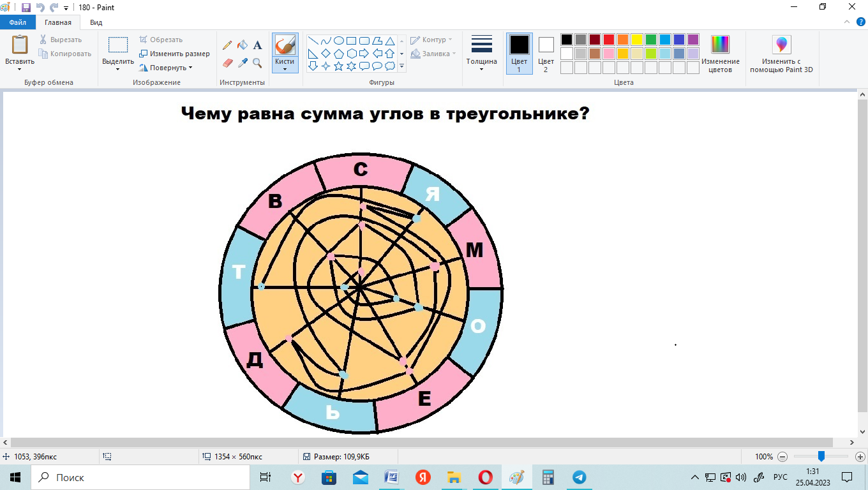Open the Толщина line thickness dropdown
Image resolution: width=868 pixels, height=490 pixels.
[x=481, y=54]
